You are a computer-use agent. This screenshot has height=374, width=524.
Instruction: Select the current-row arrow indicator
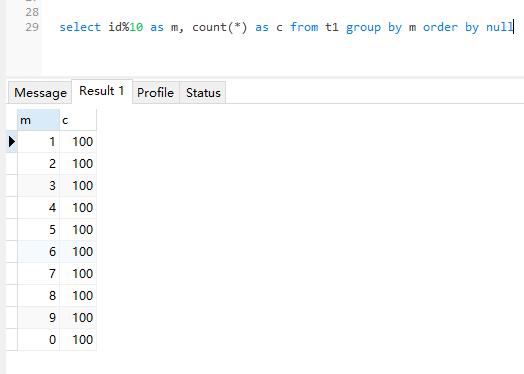12,142
